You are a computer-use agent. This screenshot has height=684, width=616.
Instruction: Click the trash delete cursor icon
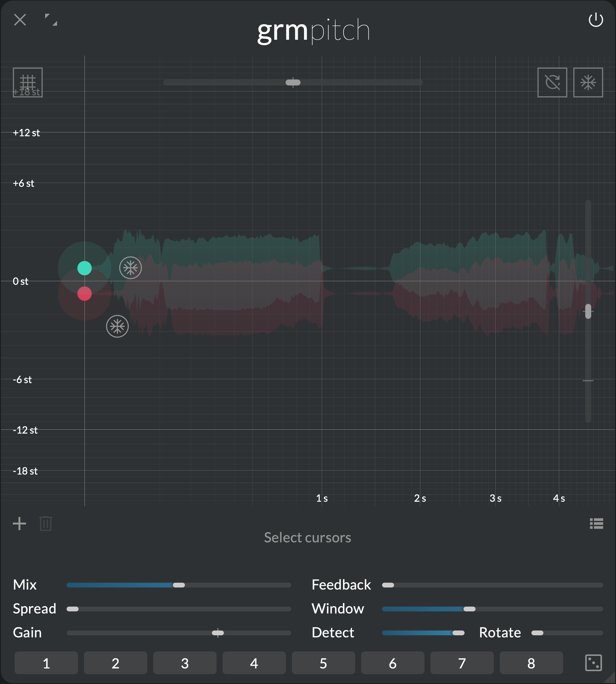coord(45,524)
